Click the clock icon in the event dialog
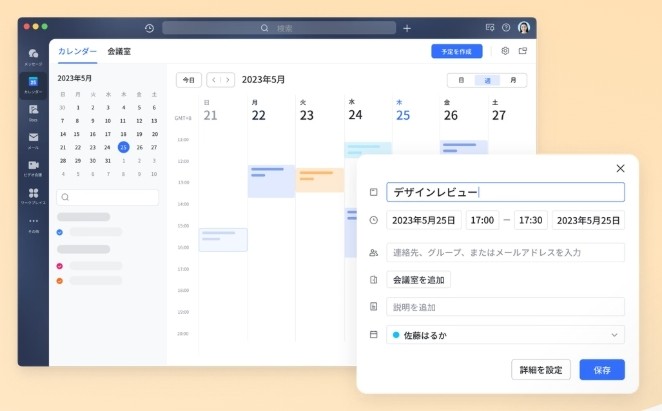The width and height of the screenshot is (662, 411). pyautogui.click(x=374, y=220)
